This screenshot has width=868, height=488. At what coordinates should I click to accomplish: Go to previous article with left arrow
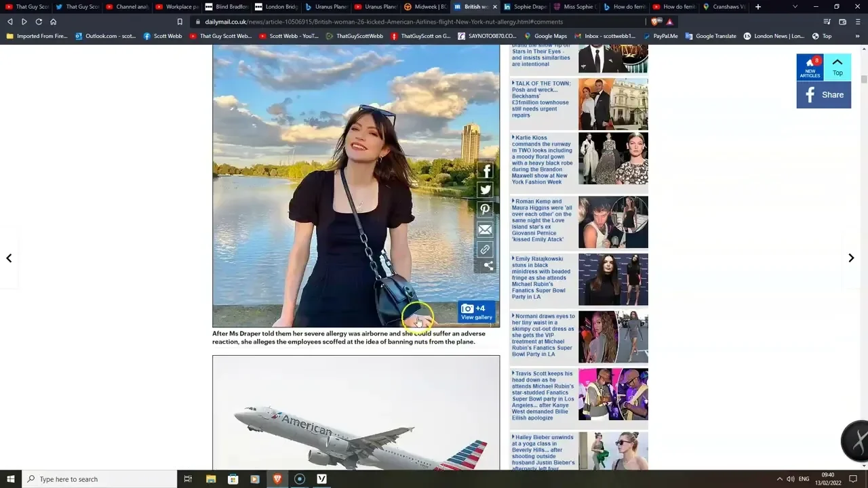(x=9, y=258)
